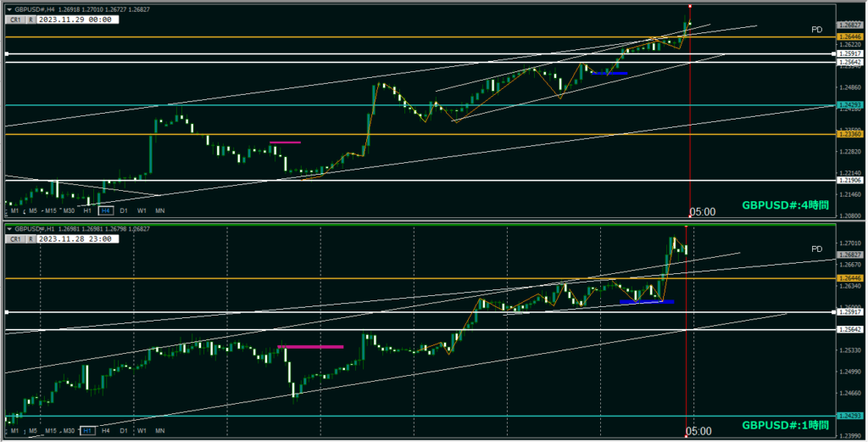Switch lower chart to H4 timeframe
Viewport: 868px width, 442px height.
click(x=106, y=430)
